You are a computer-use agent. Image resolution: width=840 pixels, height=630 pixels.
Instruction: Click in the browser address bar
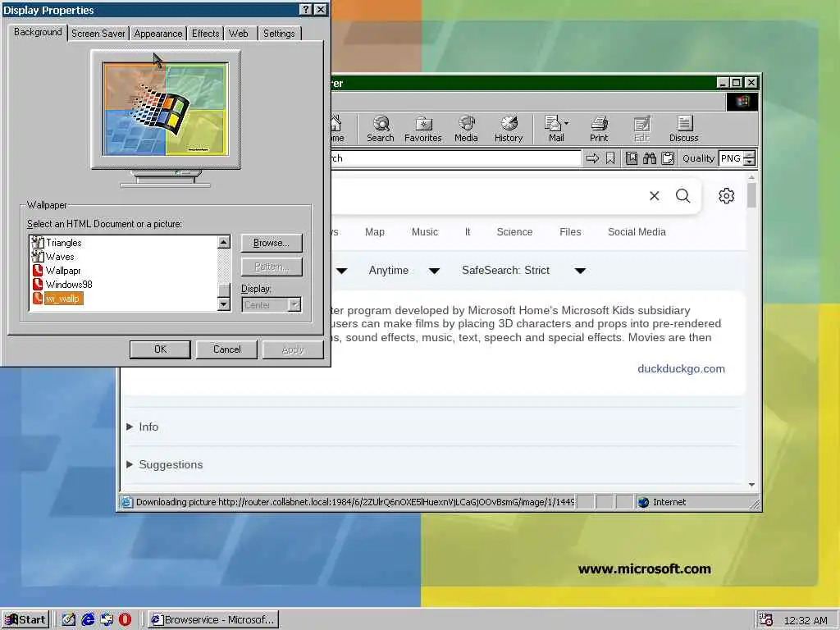coord(455,158)
